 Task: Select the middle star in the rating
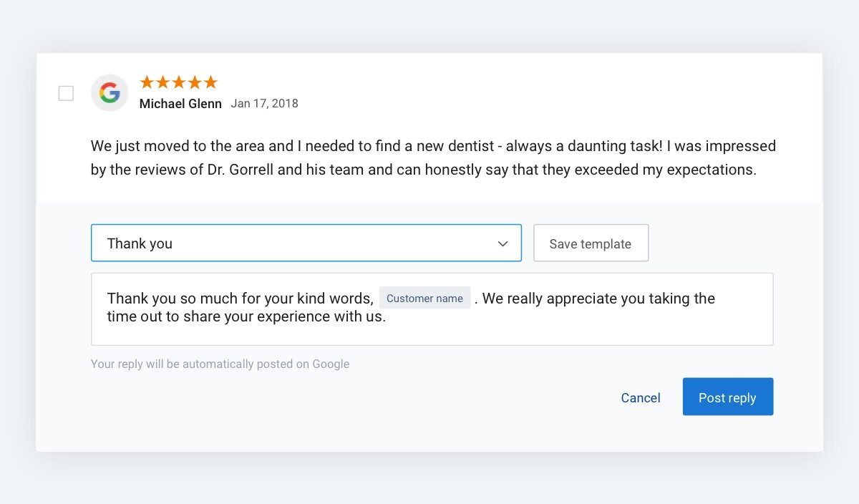coord(178,82)
